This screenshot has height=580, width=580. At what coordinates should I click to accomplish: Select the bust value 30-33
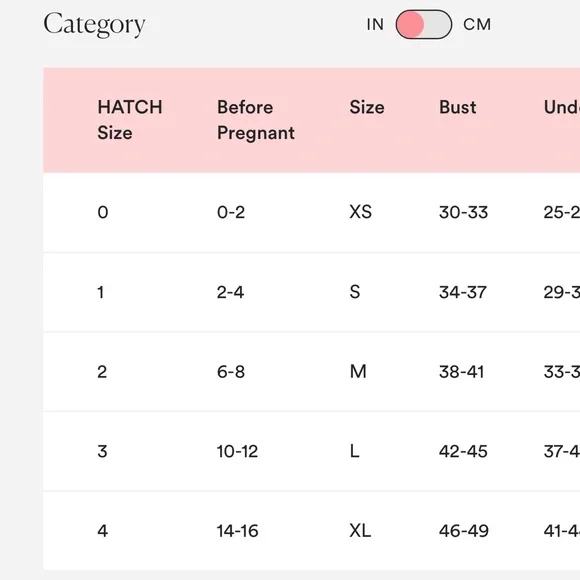pos(463,212)
